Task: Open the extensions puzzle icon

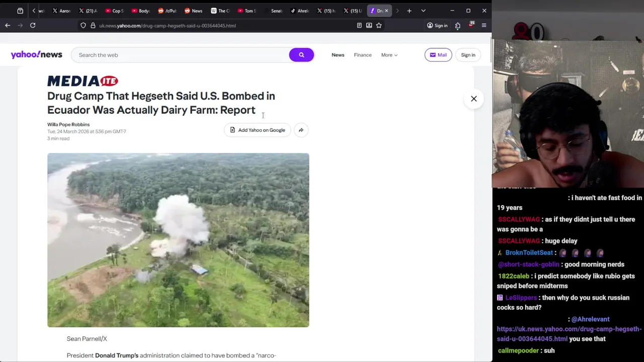Action: point(458,26)
